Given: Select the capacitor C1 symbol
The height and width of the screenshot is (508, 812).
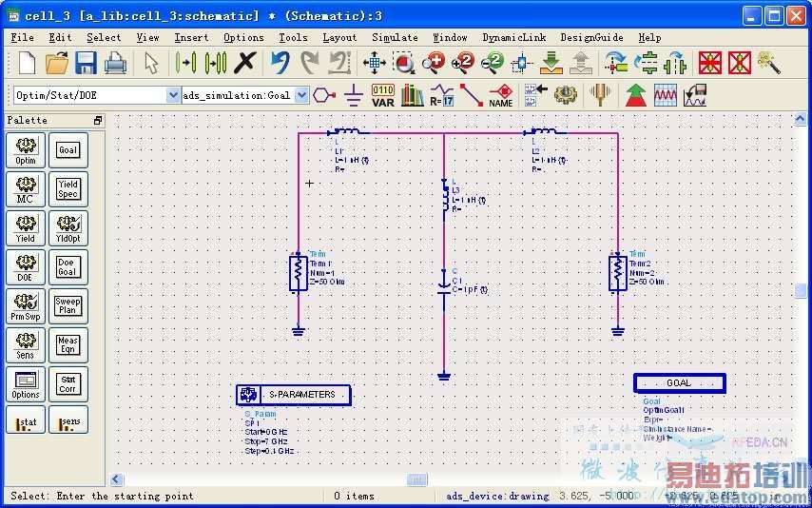Looking at the screenshot, I should click(444, 289).
